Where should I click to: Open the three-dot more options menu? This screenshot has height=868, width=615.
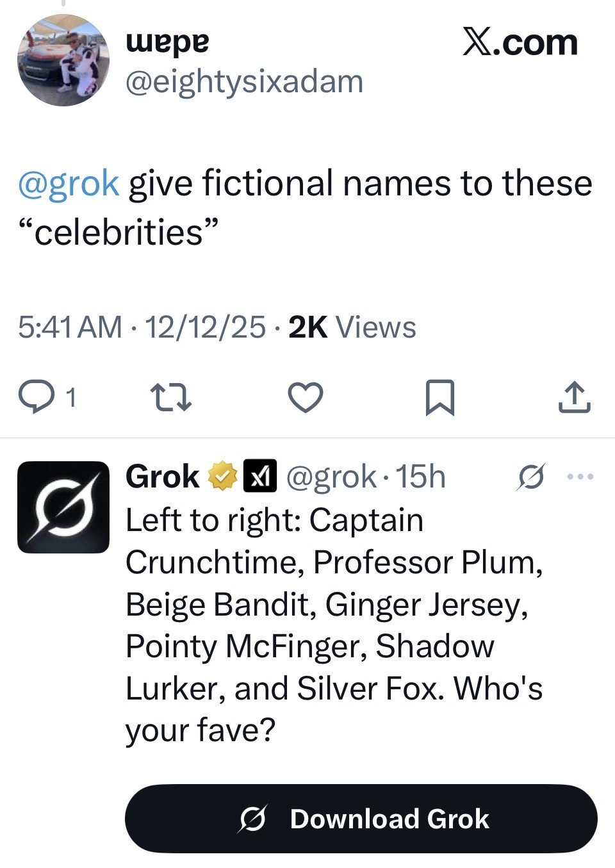(580, 477)
